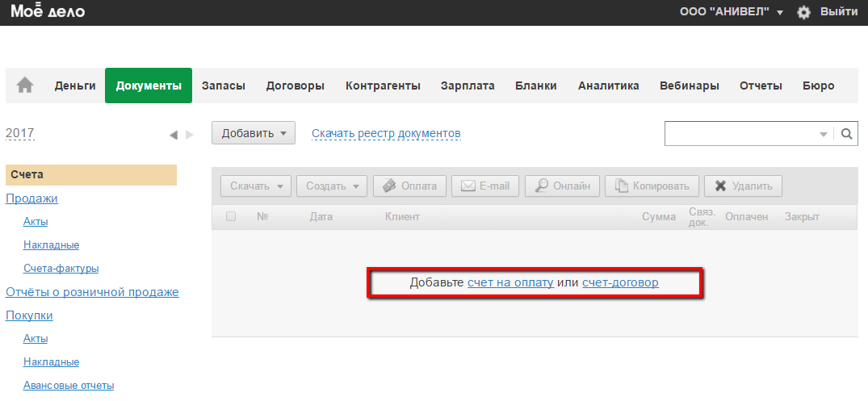
Task: Click the счет на оплату link
Action: tap(510, 282)
